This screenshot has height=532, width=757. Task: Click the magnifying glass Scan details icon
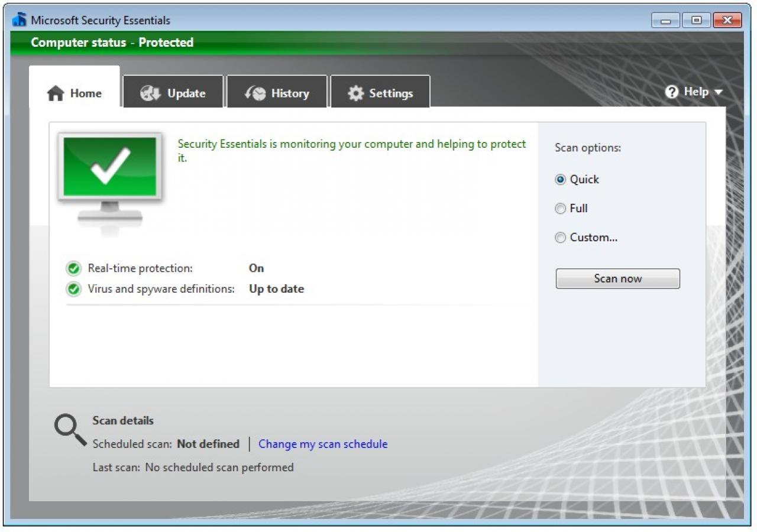click(x=70, y=430)
